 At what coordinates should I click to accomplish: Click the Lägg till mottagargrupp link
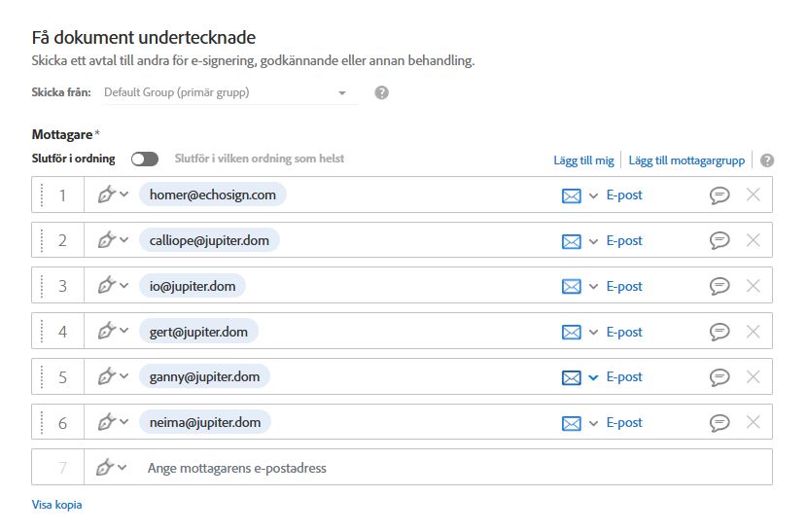point(686,160)
